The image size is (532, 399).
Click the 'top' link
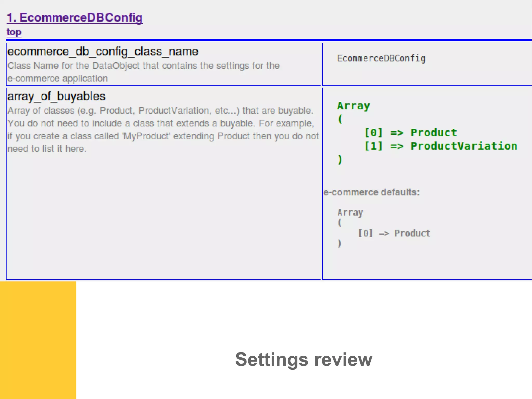coord(14,32)
